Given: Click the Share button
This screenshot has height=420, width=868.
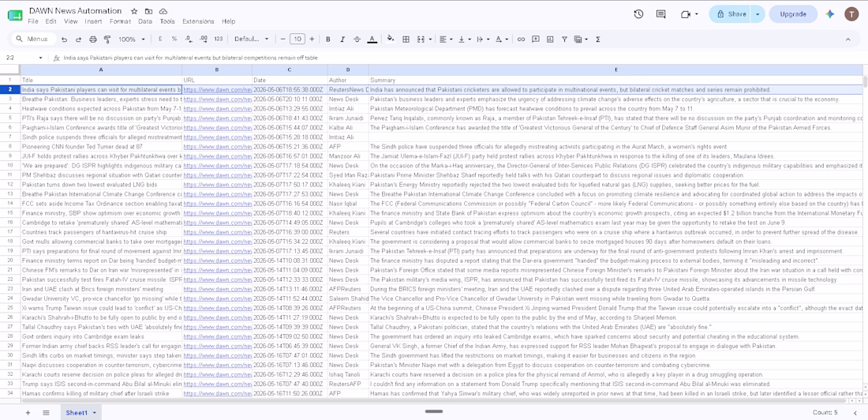Looking at the screenshot, I should pos(730,14).
